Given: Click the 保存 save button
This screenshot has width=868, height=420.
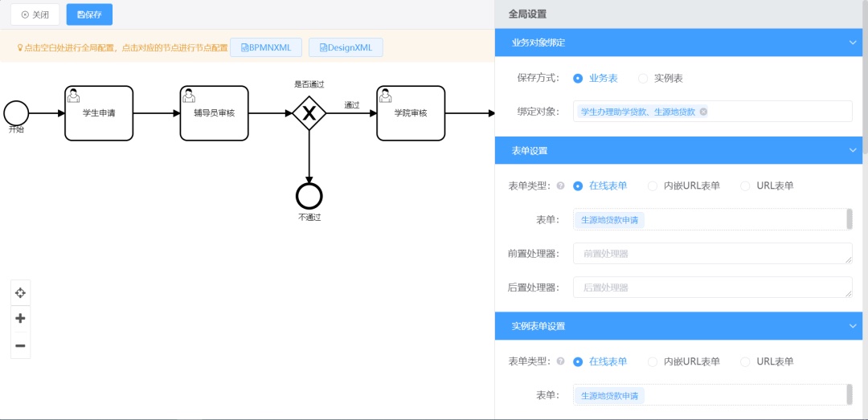Looking at the screenshot, I should [89, 14].
